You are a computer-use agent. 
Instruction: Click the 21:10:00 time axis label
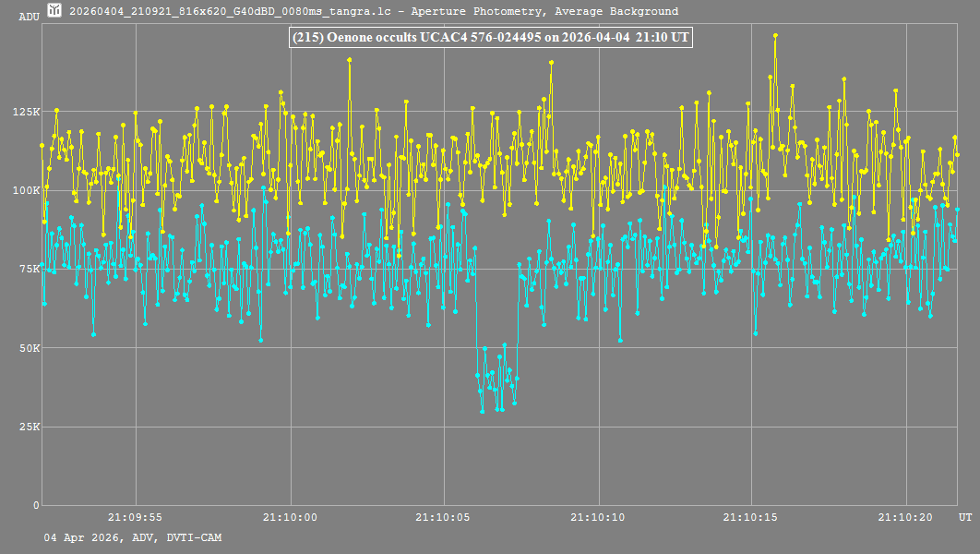point(290,518)
